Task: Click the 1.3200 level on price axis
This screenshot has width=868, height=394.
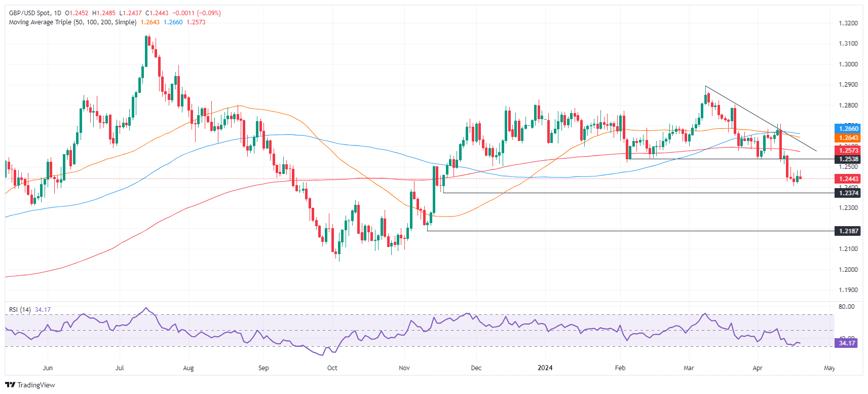Action: [848, 23]
